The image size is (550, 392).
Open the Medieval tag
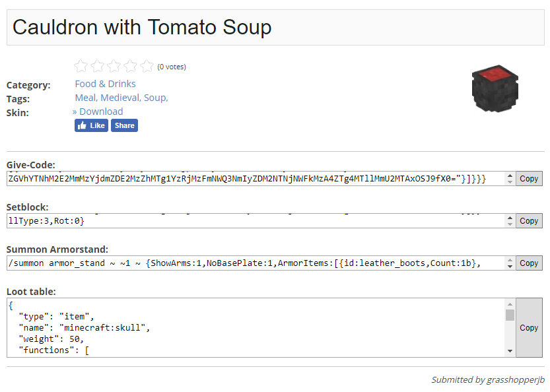pos(120,98)
